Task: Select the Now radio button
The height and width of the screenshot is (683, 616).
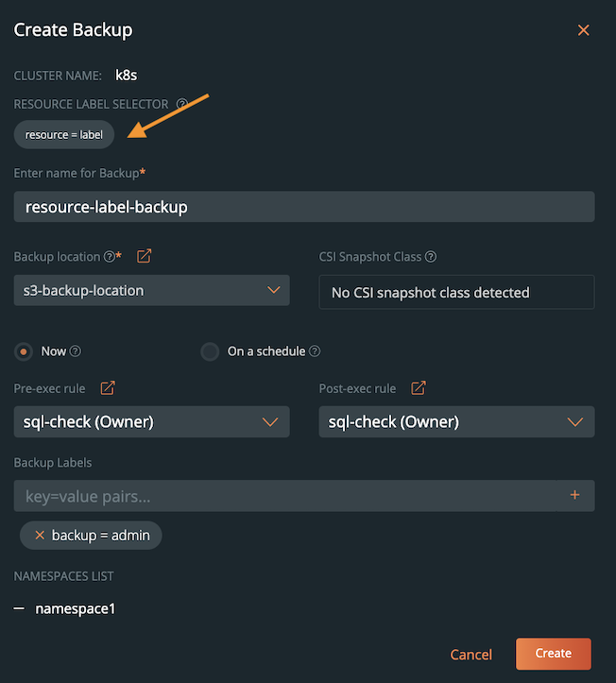Action: click(x=23, y=351)
